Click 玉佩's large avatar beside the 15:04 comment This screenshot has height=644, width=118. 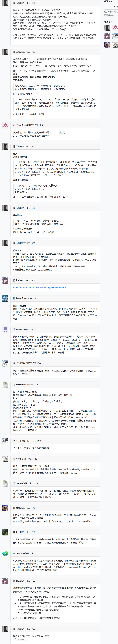pos(5,146)
